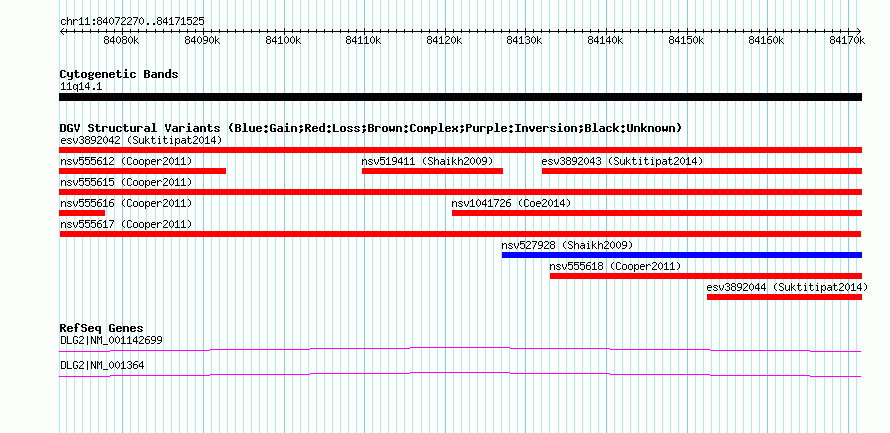Open variant label nsv555612 (Cooper2011)
Viewport: 890px width, 433px height.
[x=126, y=162]
